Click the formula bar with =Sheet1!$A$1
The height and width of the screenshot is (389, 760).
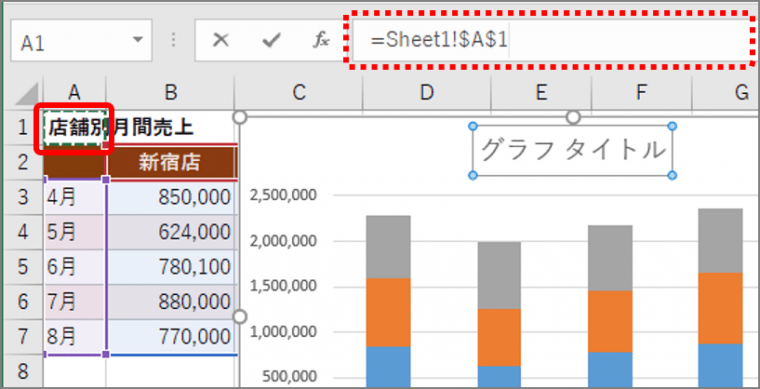click(551, 41)
